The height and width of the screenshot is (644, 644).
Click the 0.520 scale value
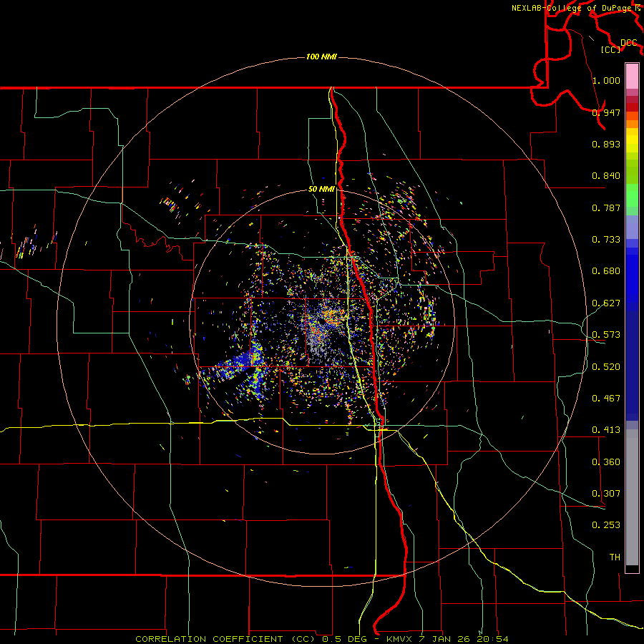point(606,366)
